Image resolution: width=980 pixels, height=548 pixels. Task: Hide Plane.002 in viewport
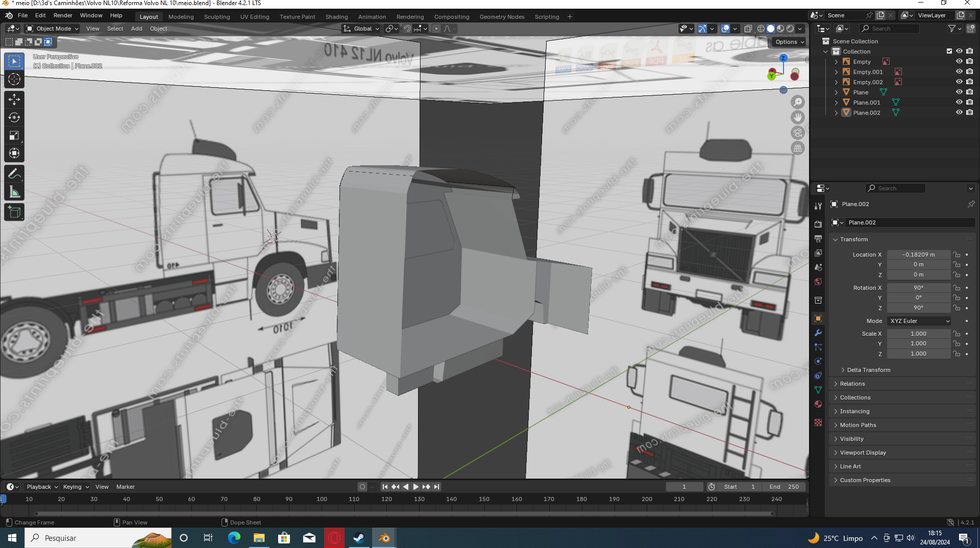click(959, 113)
